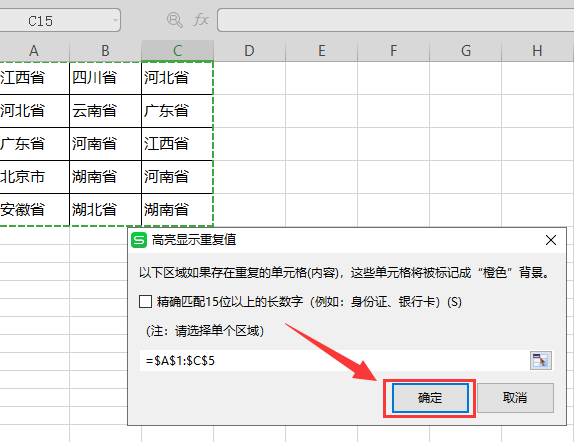This screenshot has width=574, height=442.
Task: Select column H header
Action: (537, 51)
